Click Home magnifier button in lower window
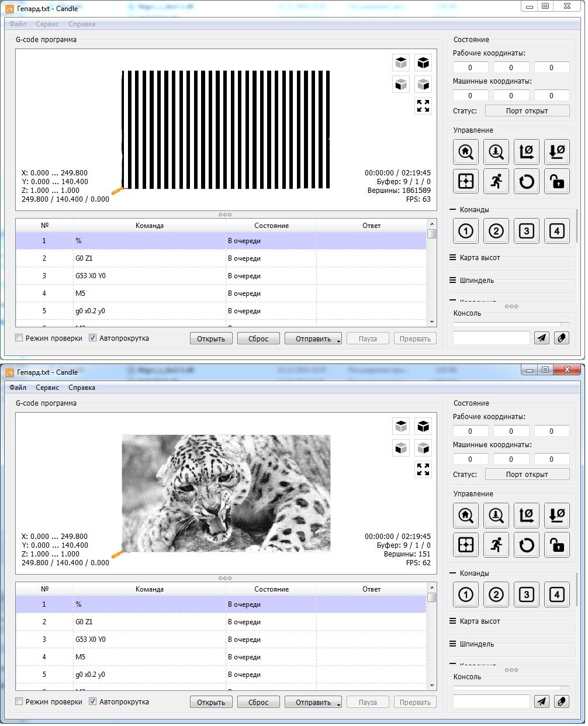 466,516
